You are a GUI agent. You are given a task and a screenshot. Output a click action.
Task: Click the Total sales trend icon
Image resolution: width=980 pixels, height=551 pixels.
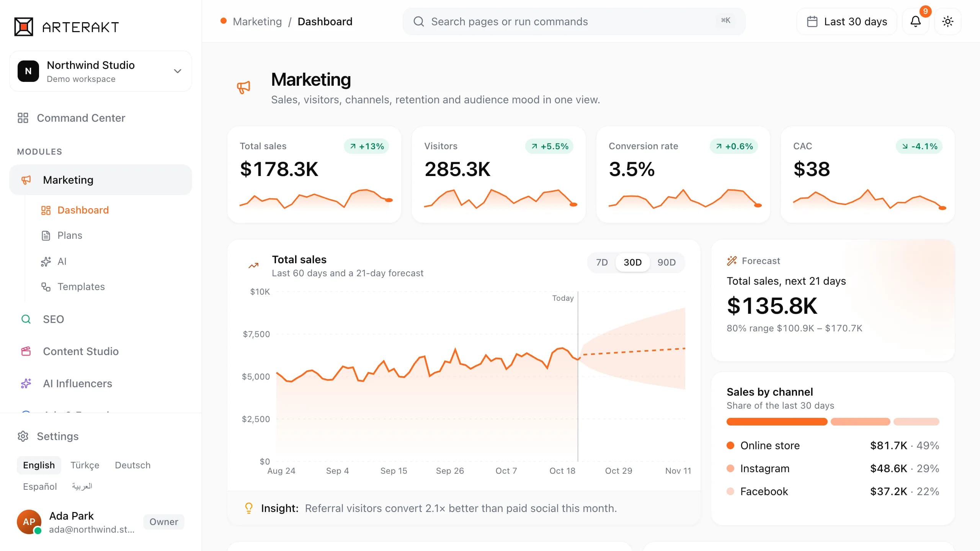tap(253, 266)
